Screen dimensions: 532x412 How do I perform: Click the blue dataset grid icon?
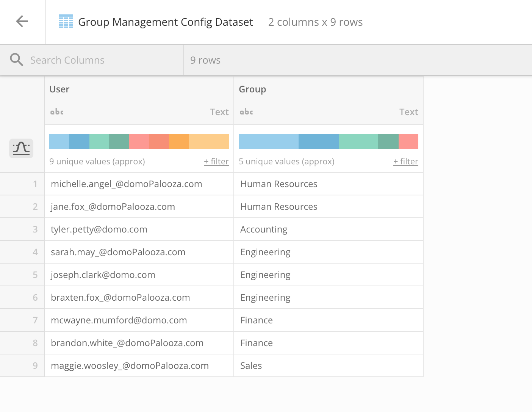(x=66, y=22)
